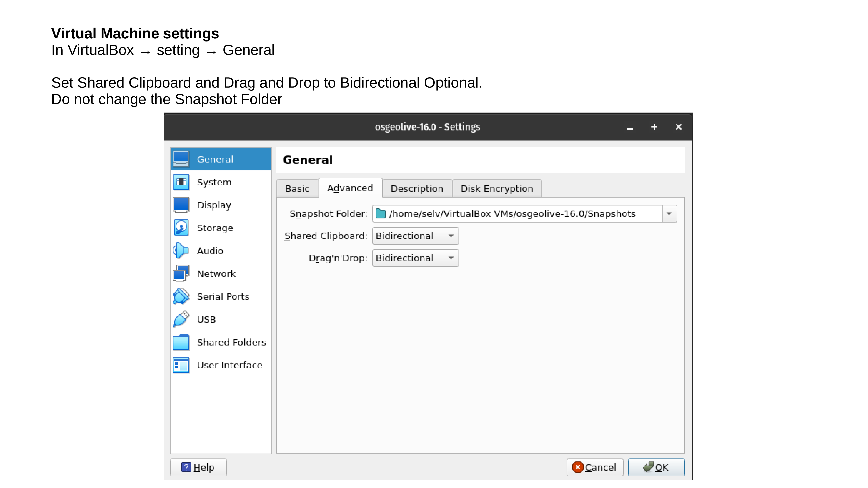The image size is (868, 488).
Task: Select the General label in sidebar
Action: click(x=215, y=159)
